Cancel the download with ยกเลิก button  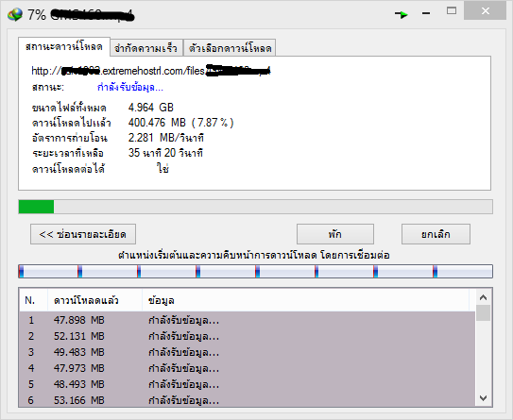(x=436, y=234)
